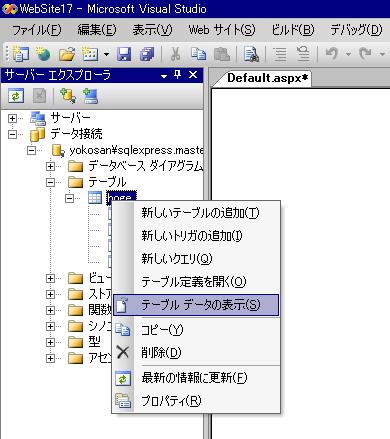The image size is (390, 439).
Task: Click the Open File folder toolbar icon
Action: click(67, 54)
